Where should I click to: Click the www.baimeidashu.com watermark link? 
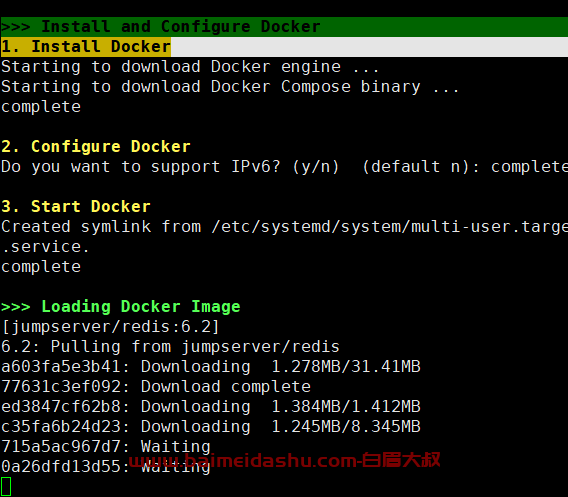[284, 460]
